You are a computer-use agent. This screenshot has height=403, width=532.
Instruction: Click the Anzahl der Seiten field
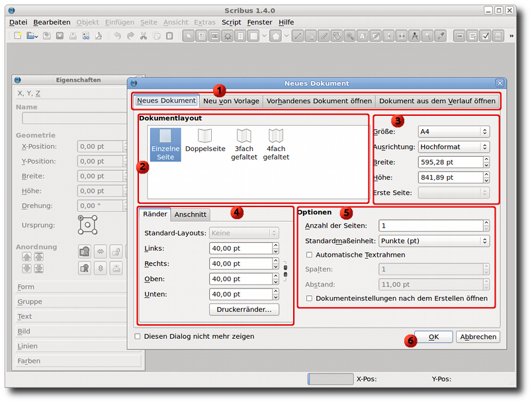(x=431, y=226)
